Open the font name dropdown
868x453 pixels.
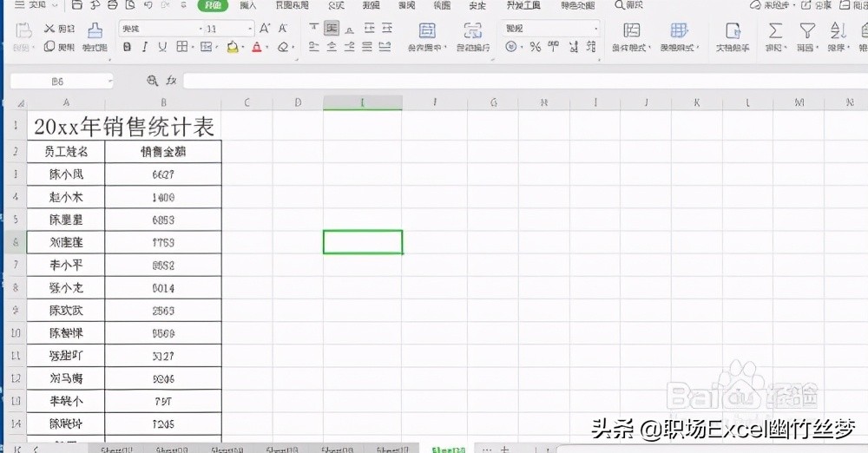pos(201,29)
